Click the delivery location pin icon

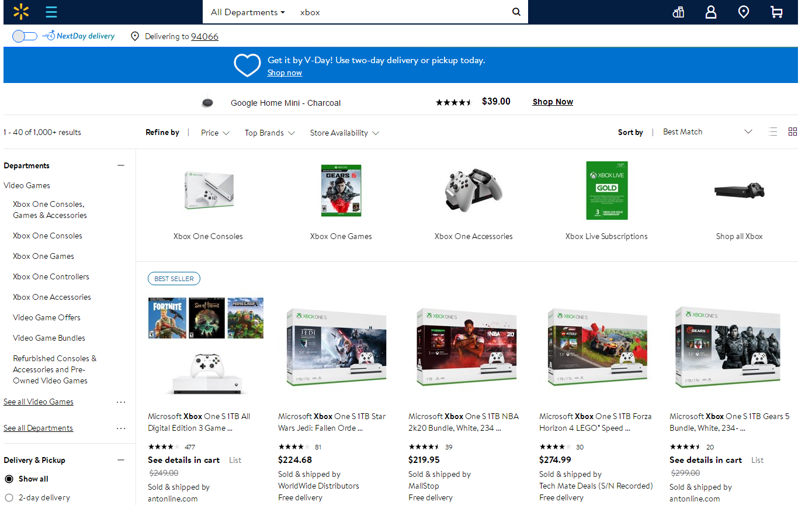tap(135, 36)
